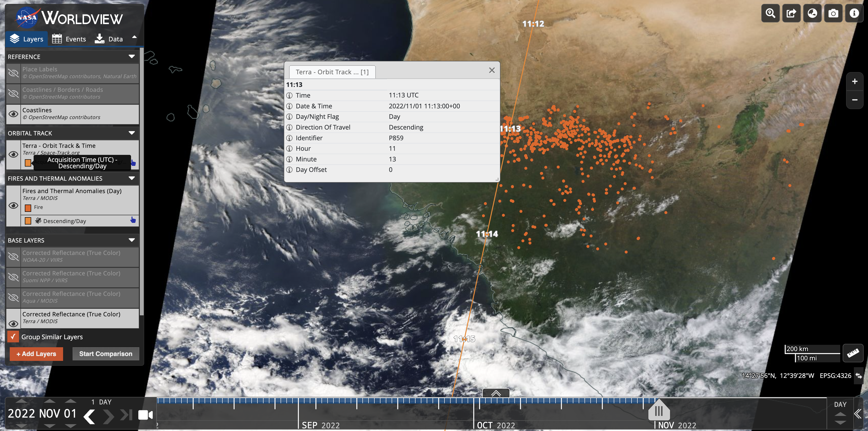Click info icon beside Time row

289,95
